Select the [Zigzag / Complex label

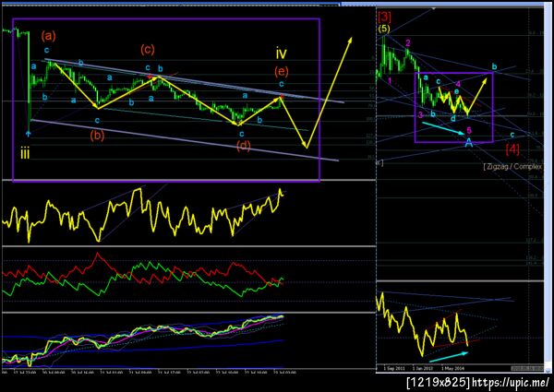(x=512, y=167)
